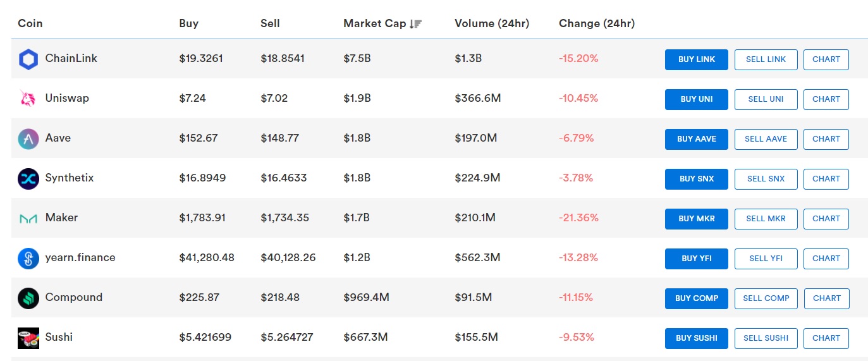Click the Sushi coin logo icon
The width and height of the screenshot is (868, 361).
28,338
